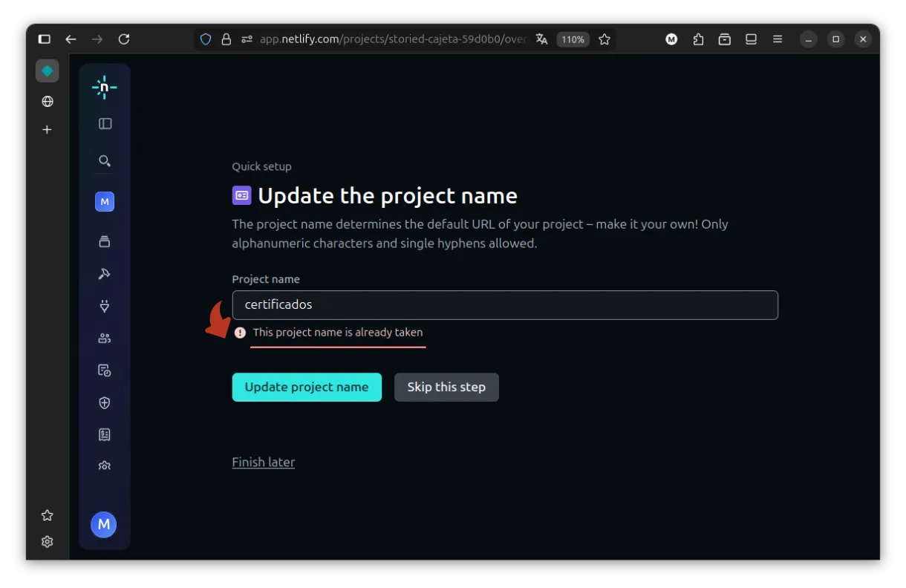Click the Project name input field
906x588 pixels.
tap(505, 305)
